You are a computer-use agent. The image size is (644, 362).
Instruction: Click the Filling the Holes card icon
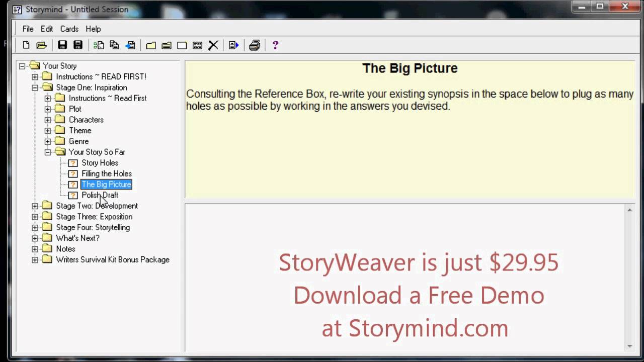point(73,173)
